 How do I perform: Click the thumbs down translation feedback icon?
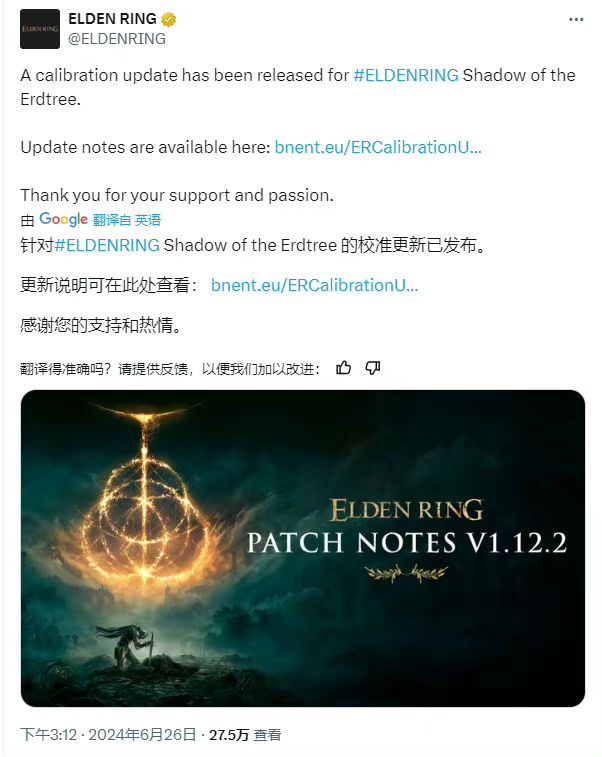coord(373,368)
